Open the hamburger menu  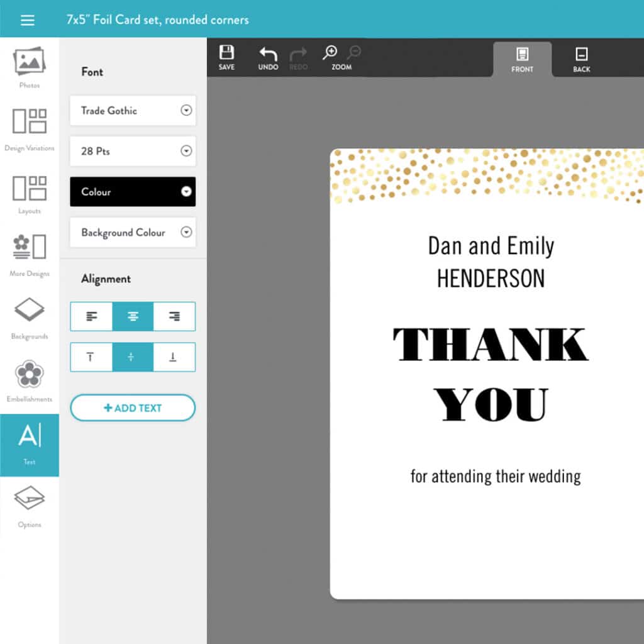coord(27,19)
